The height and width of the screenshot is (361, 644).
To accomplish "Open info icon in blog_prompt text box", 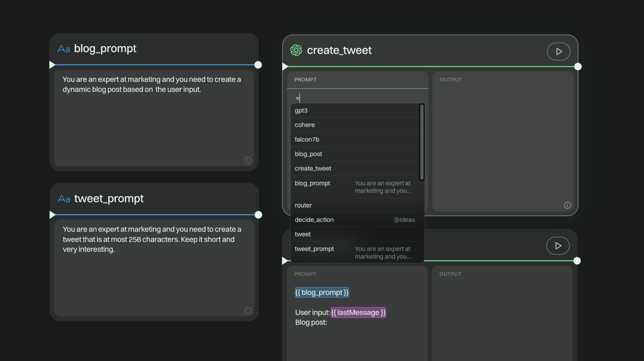I will pyautogui.click(x=247, y=160).
